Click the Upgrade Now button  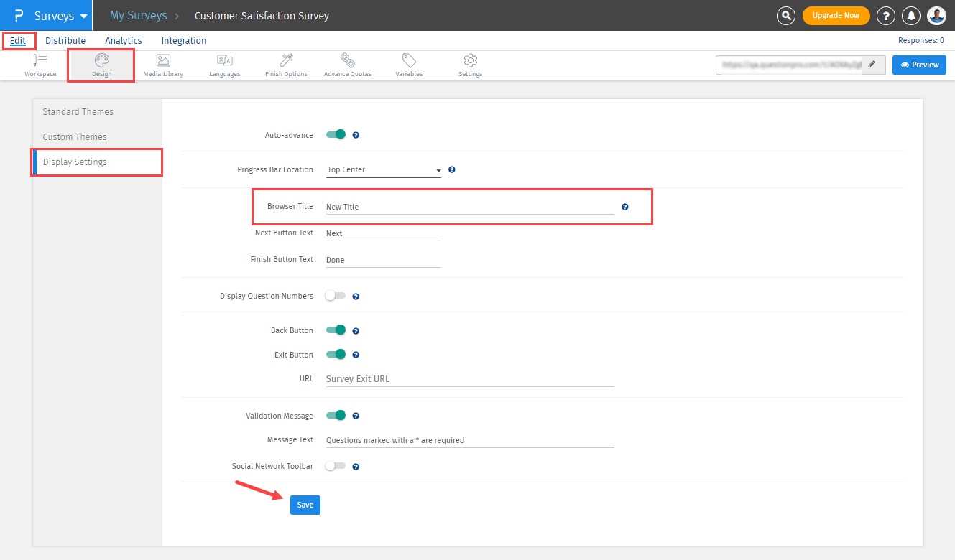(836, 16)
